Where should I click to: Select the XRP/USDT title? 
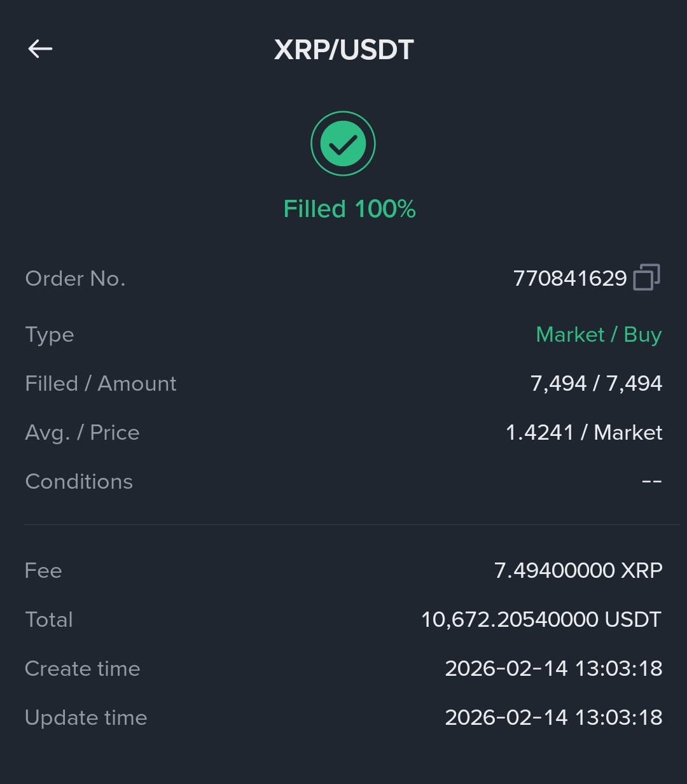(x=343, y=50)
